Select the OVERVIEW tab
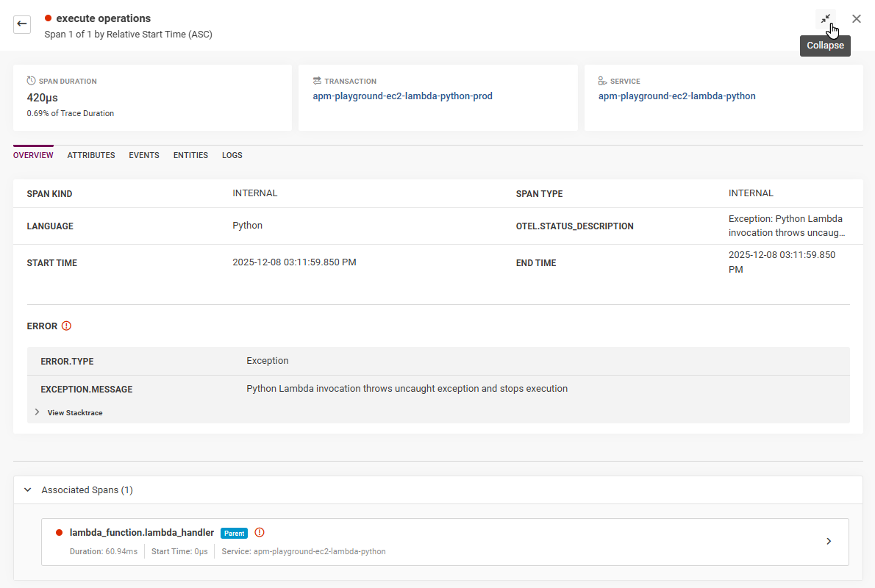 tap(33, 155)
